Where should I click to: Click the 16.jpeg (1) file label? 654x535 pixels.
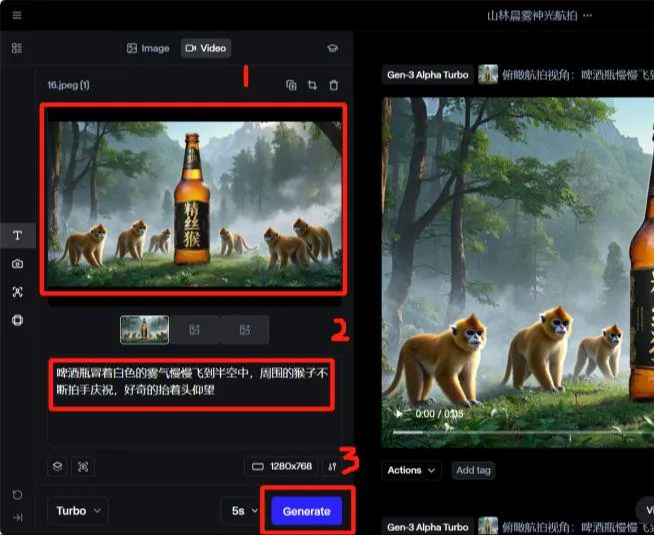tap(68, 85)
